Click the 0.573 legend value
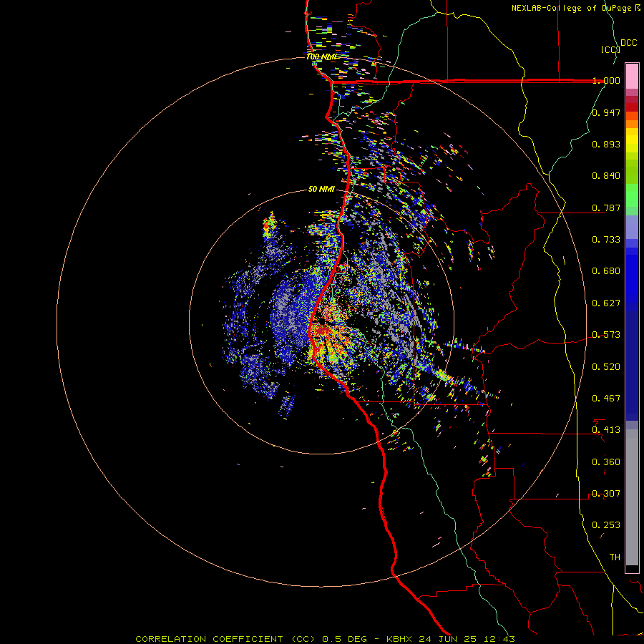This screenshot has width=644, height=644. [606, 335]
